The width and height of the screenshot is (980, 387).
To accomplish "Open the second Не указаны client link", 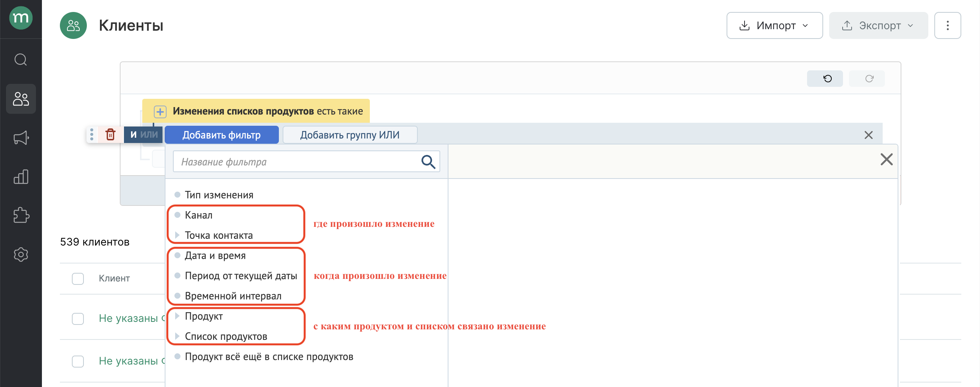I will click(x=131, y=361).
